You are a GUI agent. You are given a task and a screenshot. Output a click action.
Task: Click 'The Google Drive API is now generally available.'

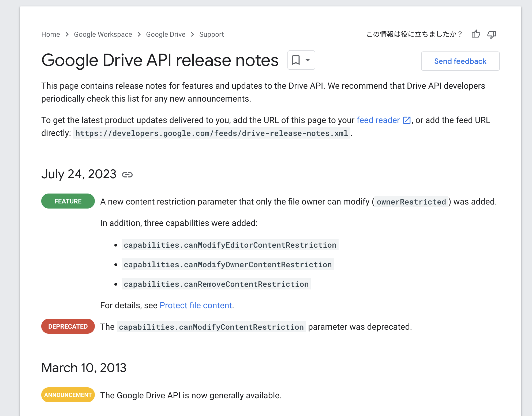(191, 395)
